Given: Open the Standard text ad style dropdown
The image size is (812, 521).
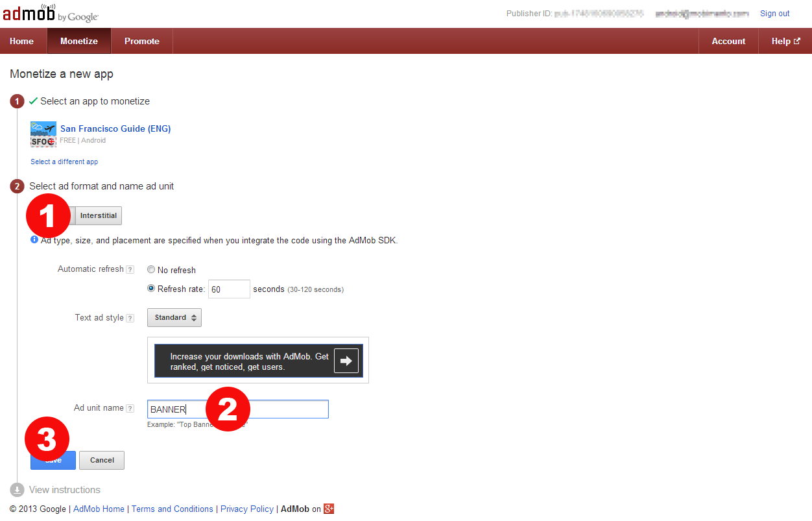Looking at the screenshot, I should coord(174,317).
